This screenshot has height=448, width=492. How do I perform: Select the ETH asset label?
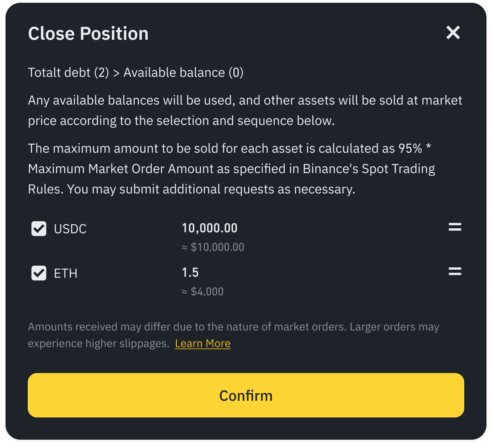coord(66,273)
